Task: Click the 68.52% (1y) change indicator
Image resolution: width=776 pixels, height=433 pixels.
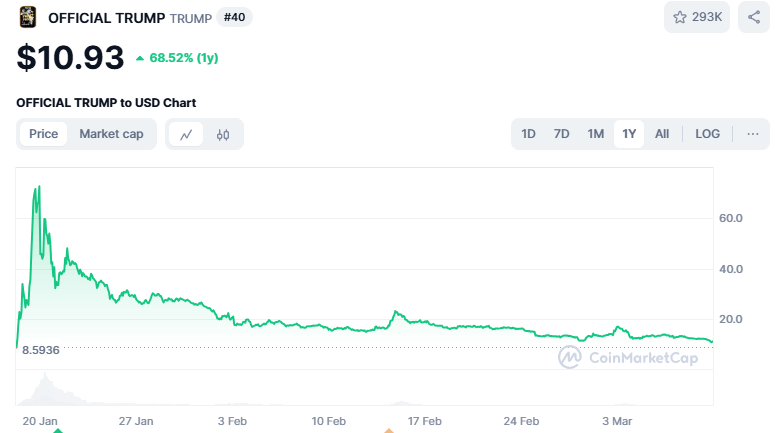Action: (x=177, y=58)
